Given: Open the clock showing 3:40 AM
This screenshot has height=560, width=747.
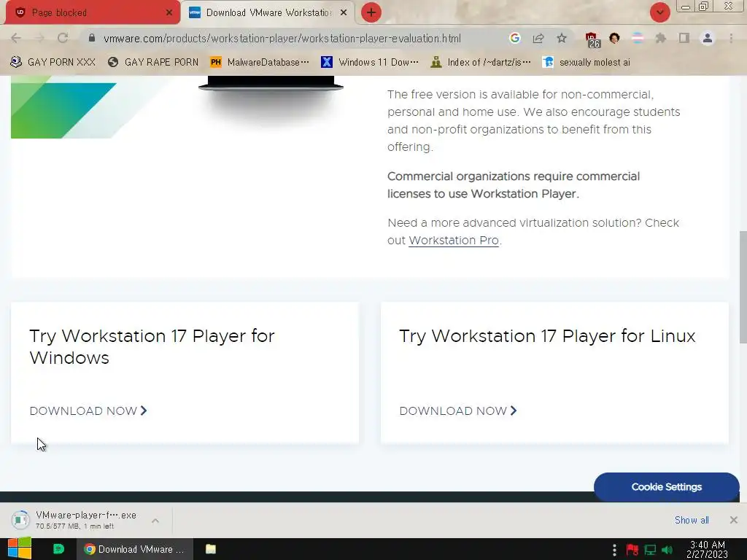Looking at the screenshot, I should pyautogui.click(x=707, y=550).
